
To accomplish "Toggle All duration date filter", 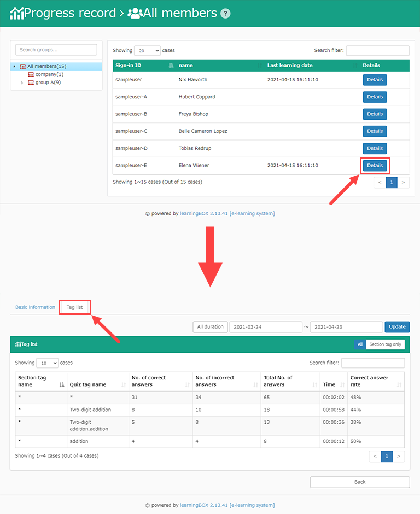I will [x=210, y=327].
